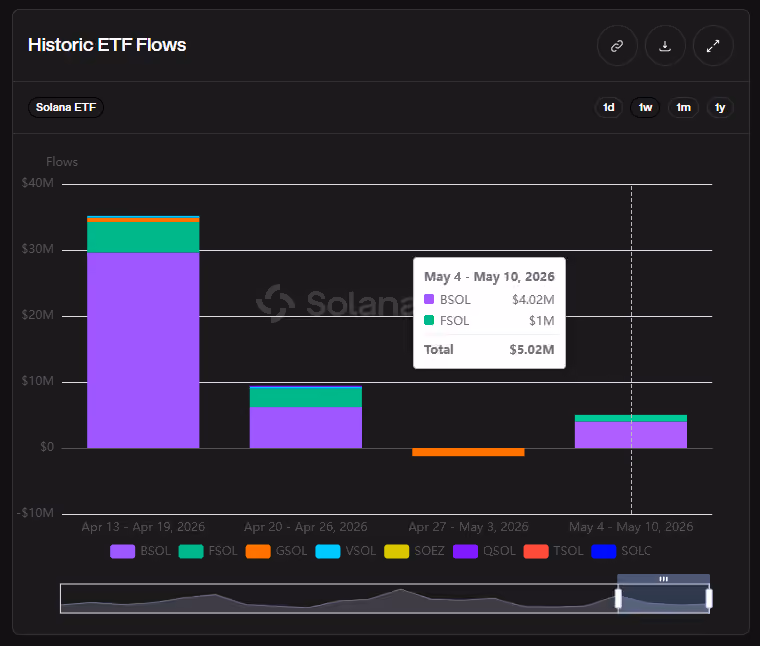This screenshot has width=760, height=646.
Task: Toggle VSOL series in legend
Action: [x=346, y=551]
